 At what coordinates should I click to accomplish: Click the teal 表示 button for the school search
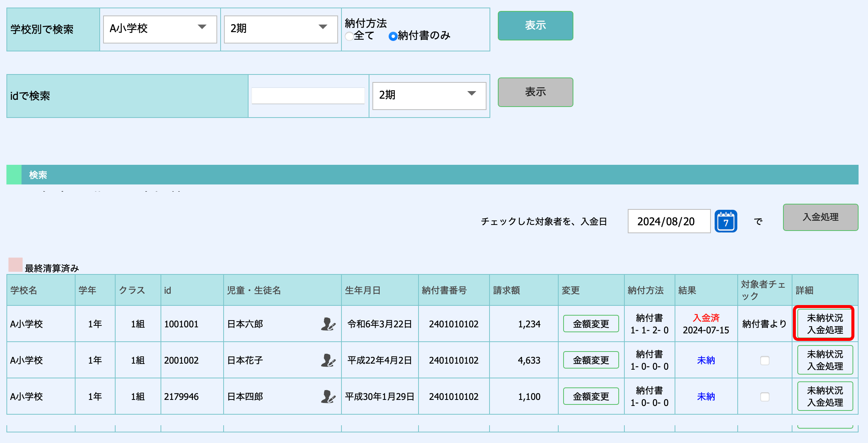(x=535, y=26)
